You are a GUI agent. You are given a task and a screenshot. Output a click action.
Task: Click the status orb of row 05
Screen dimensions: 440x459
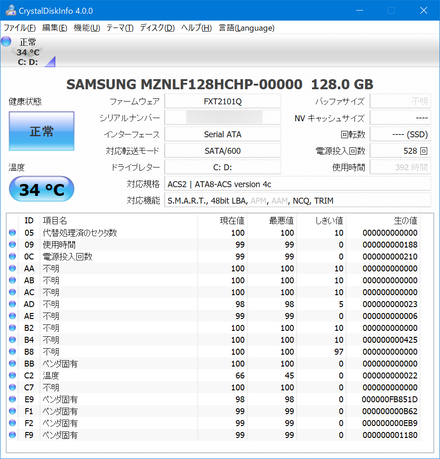coord(12,233)
